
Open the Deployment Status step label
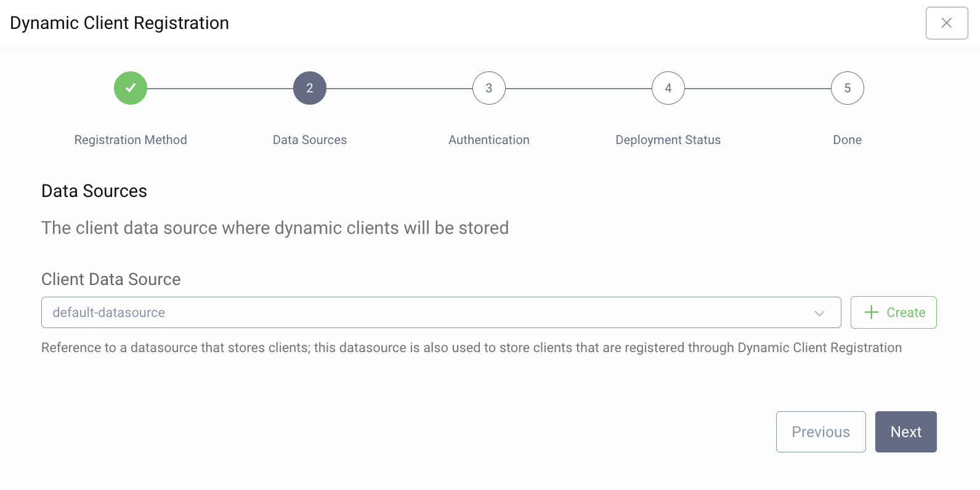pos(668,140)
